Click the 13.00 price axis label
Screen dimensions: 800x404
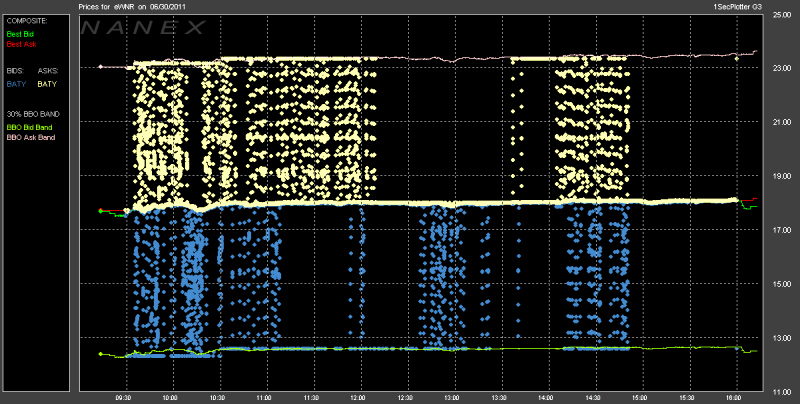click(782, 338)
